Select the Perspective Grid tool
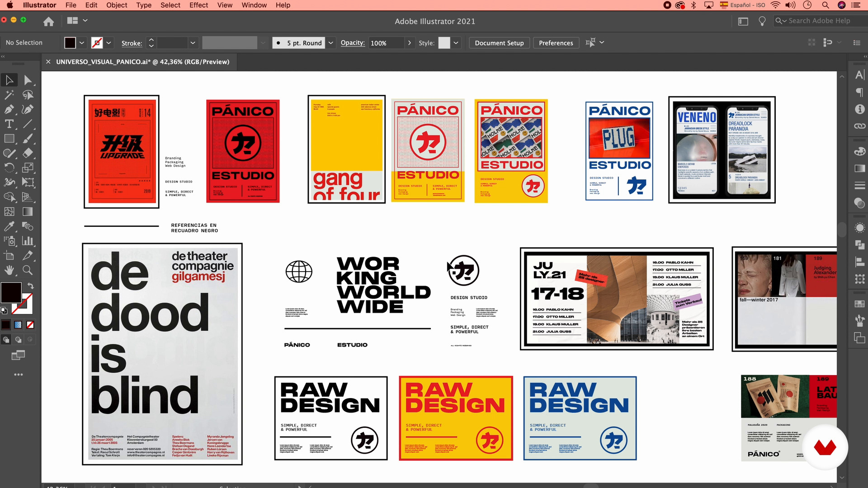 click(x=28, y=197)
